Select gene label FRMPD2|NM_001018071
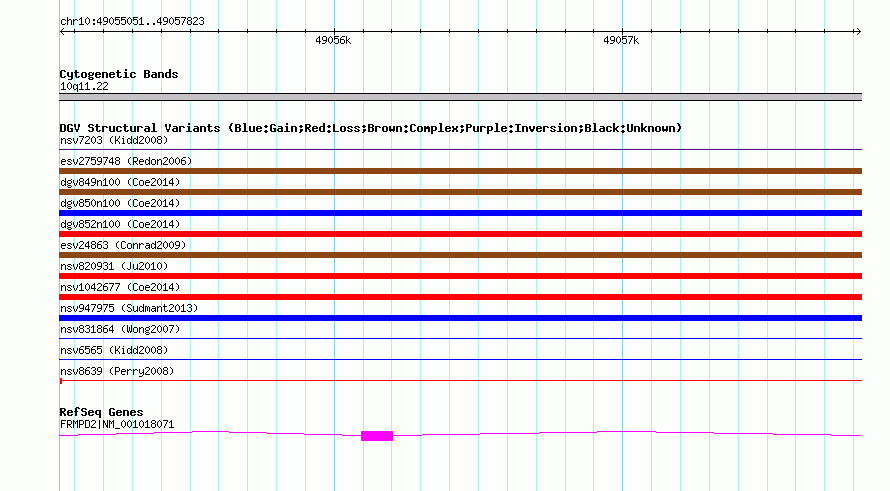 (x=117, y=424)
